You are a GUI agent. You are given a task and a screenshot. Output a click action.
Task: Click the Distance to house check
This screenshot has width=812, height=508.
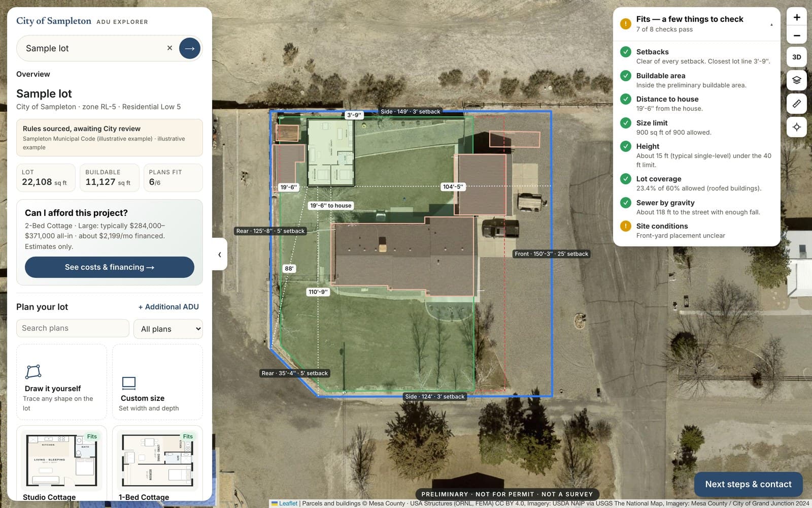696,104
